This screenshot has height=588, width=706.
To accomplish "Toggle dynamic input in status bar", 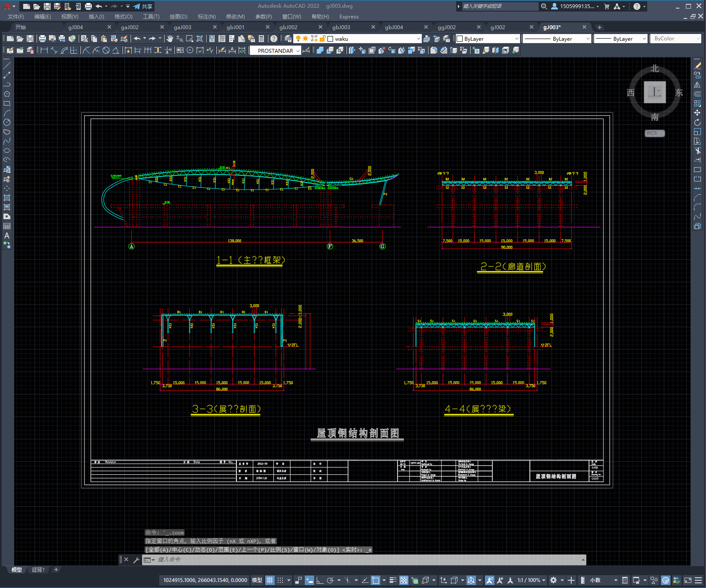I will point(309,580).
